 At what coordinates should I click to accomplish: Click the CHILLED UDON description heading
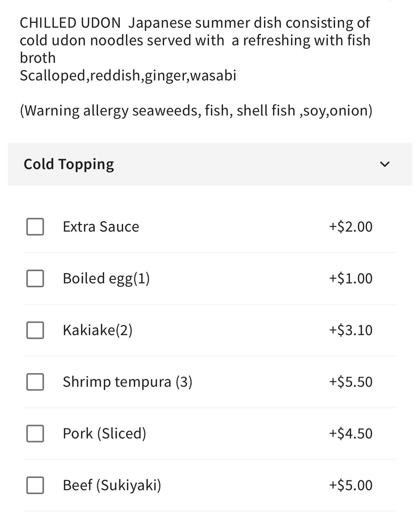point(70,23)
